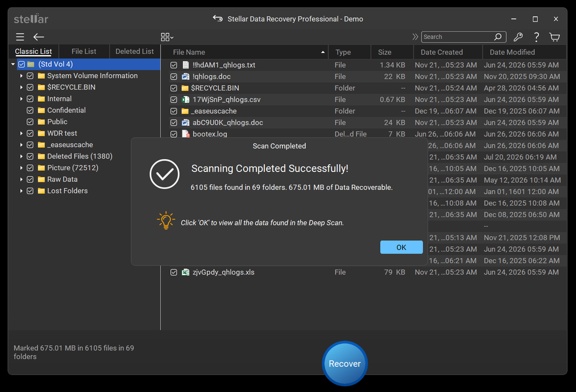Sort by the Size column header
This screenshot has height=392, width=576.
392,52
